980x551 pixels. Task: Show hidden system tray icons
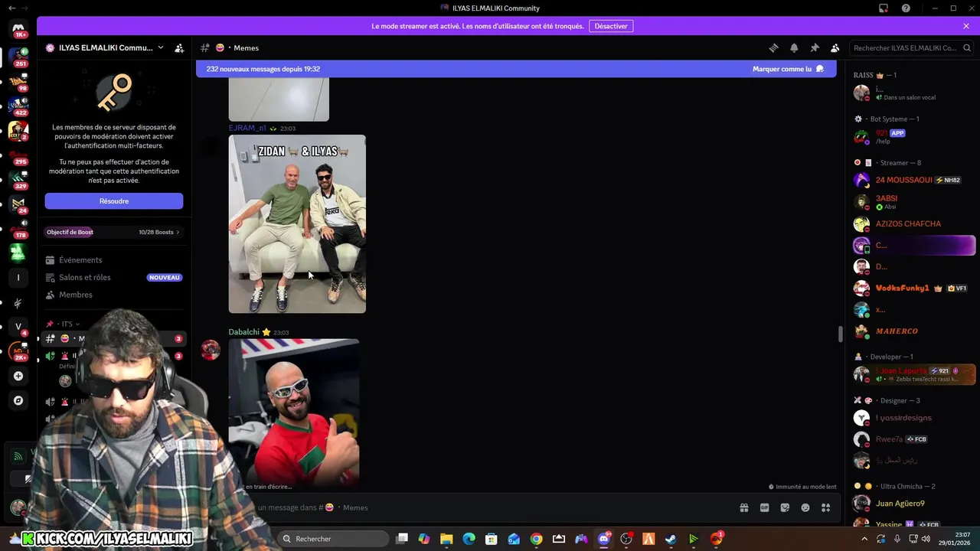click(864, 539)
